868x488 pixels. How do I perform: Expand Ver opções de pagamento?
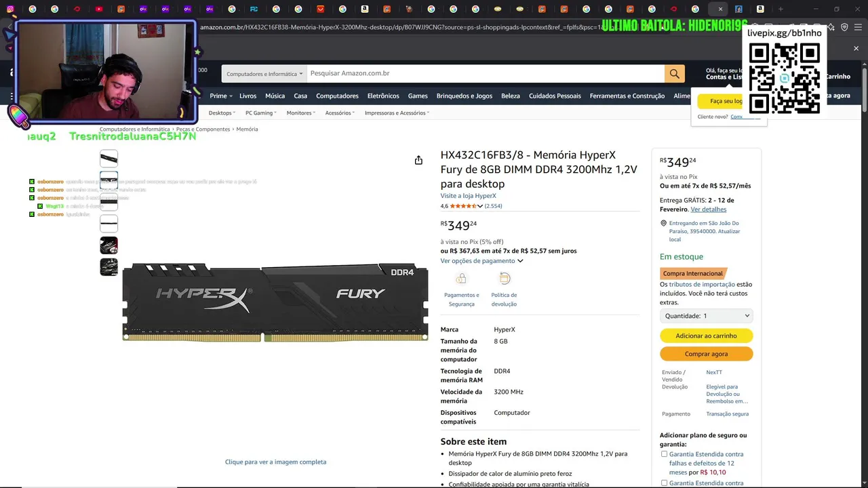pos(481,261)
